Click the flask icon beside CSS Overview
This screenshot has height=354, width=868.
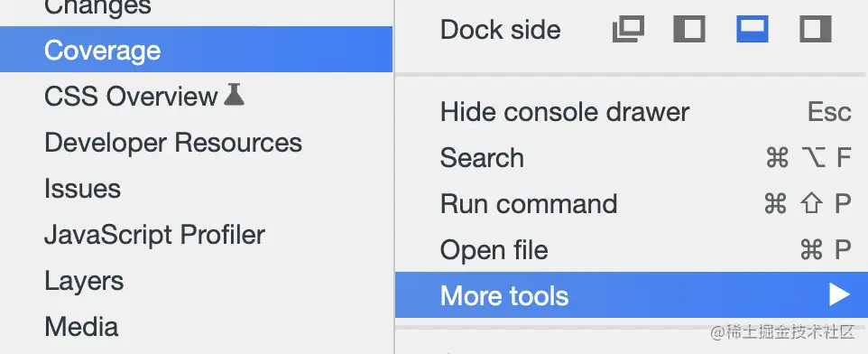click(235, 95)
